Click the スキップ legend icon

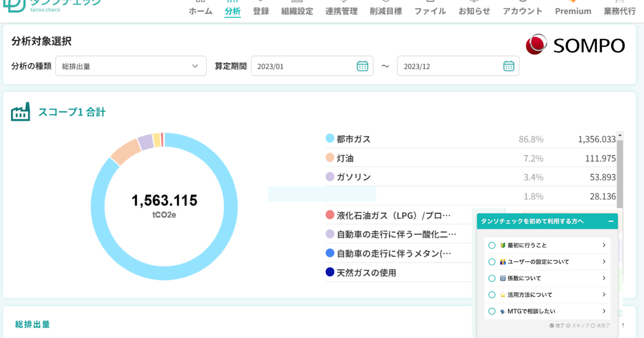tap(569, 326)
